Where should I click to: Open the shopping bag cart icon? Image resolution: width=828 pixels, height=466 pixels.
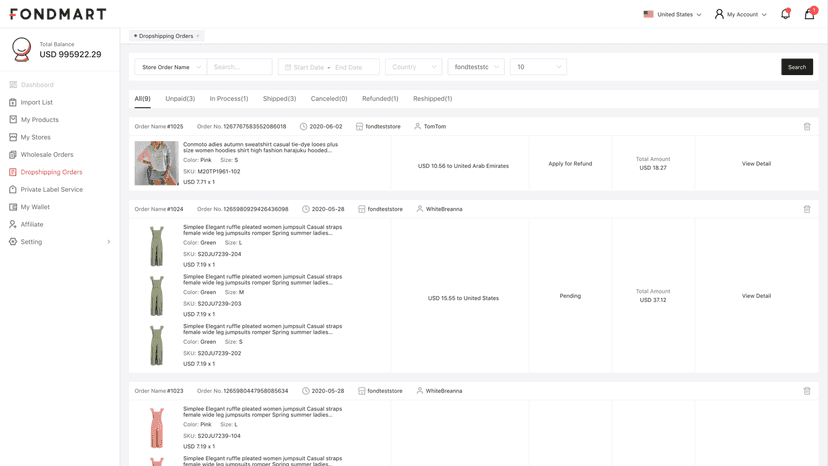[x=810, y=14]
